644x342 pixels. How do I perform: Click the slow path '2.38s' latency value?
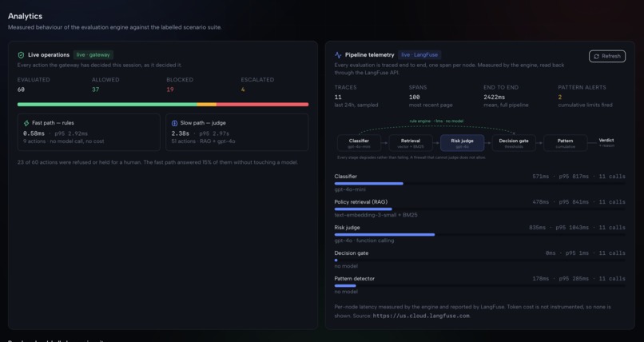pyautogui.click(x=181, y=133)
